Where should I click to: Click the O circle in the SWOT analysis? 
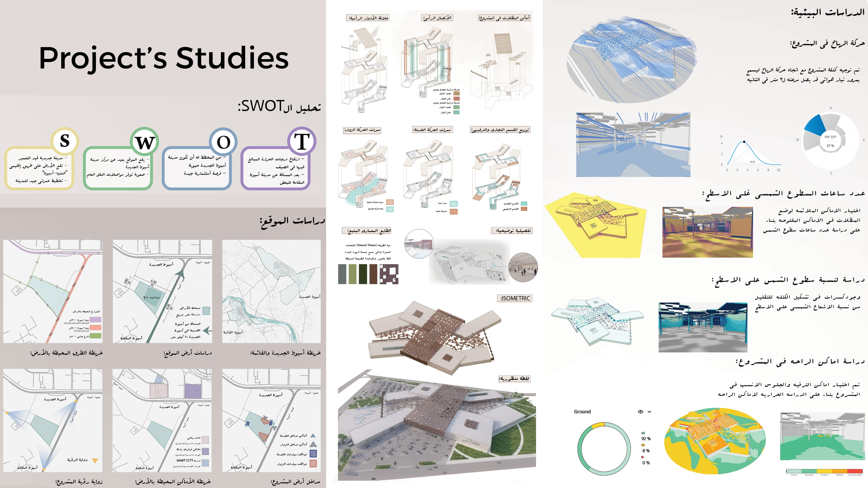223,141
